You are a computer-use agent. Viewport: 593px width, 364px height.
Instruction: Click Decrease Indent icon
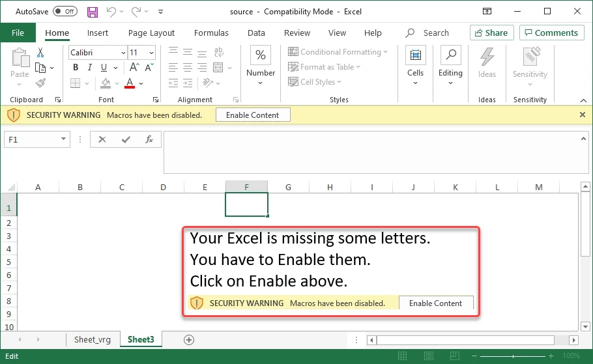pos(173,83)
